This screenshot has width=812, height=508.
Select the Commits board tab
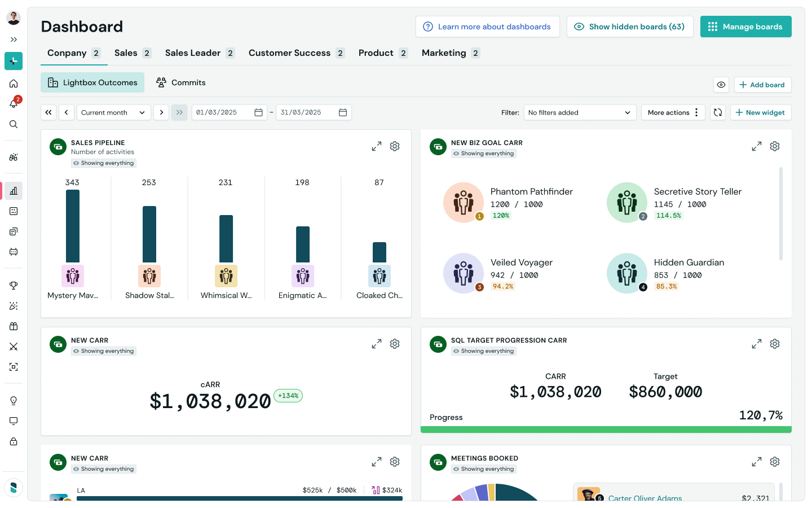pos(181,82)
